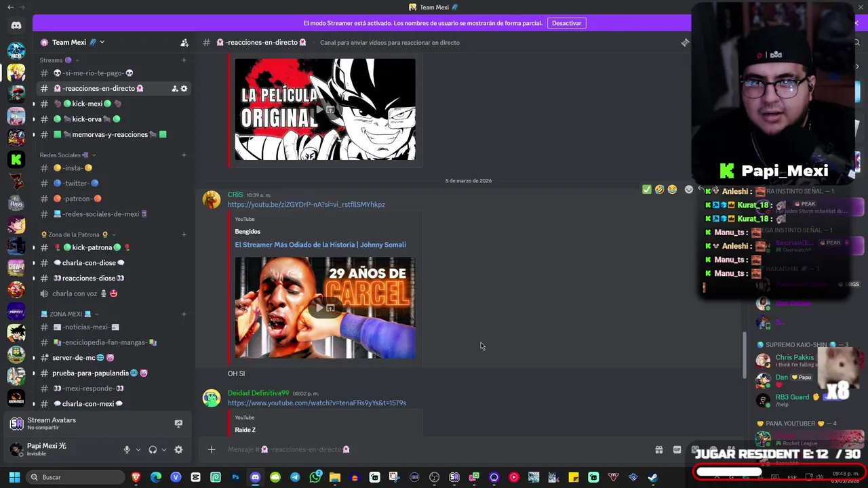Create a channel in Zona de la Patrona
The width and height of the screenshot is (868, 488).
tap(184, 235)
